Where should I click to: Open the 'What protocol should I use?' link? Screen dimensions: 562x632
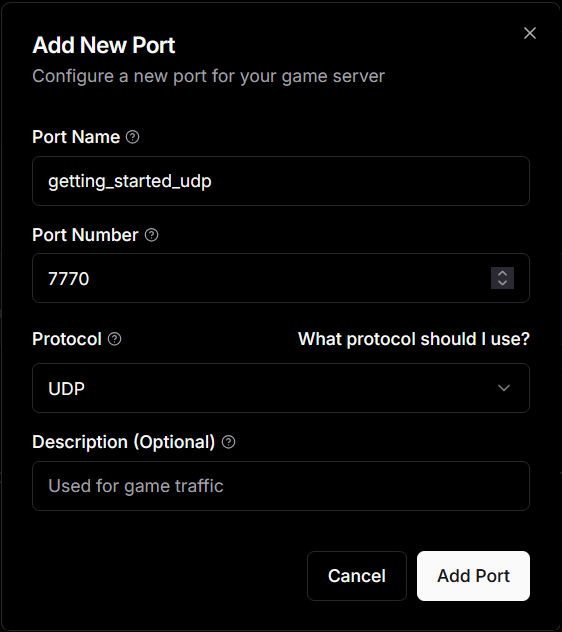point(414,339)
